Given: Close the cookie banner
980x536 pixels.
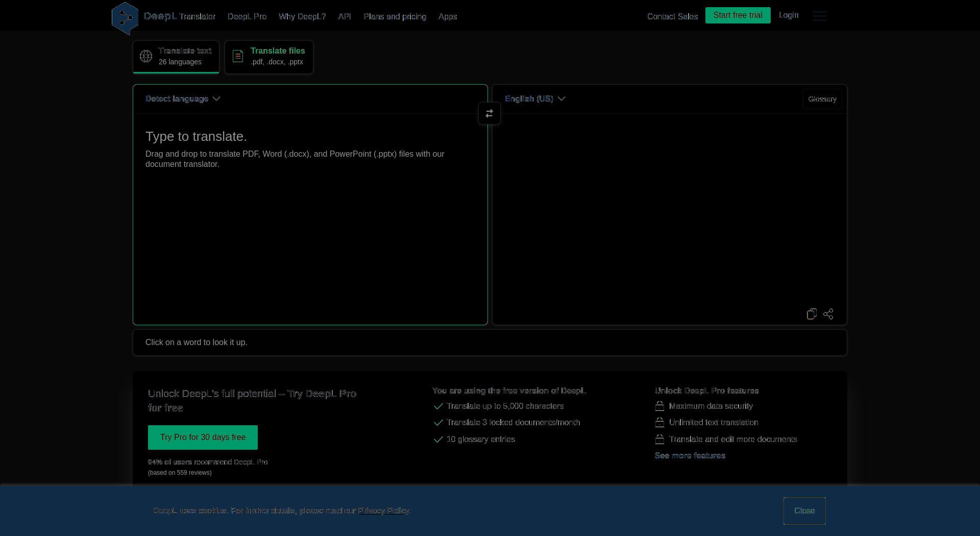Looking at the screenshot, I should (804, 511).
